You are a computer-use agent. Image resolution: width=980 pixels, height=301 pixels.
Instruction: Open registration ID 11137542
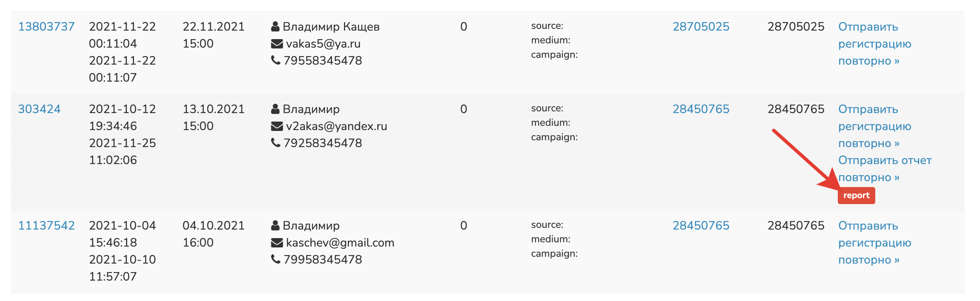[x=46, y=225]
